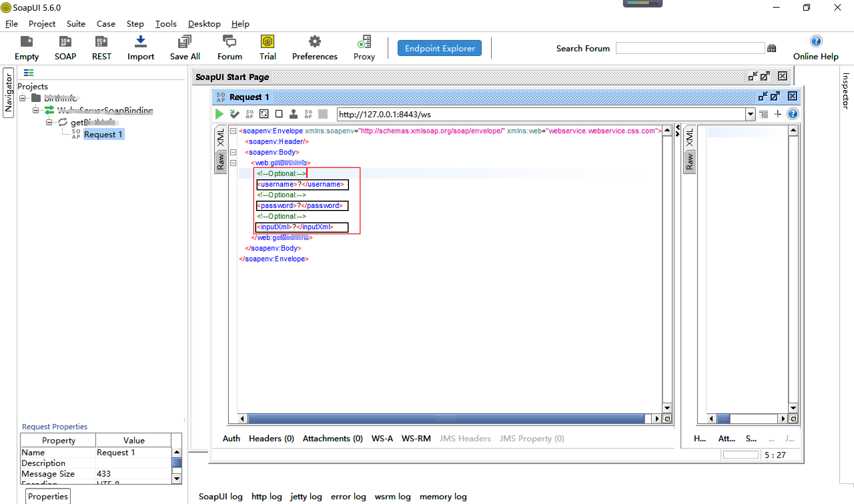Viewport: 854px width, 504px height.
Task: Click the tabs layout icon beside endpoint
Action: 764,114
